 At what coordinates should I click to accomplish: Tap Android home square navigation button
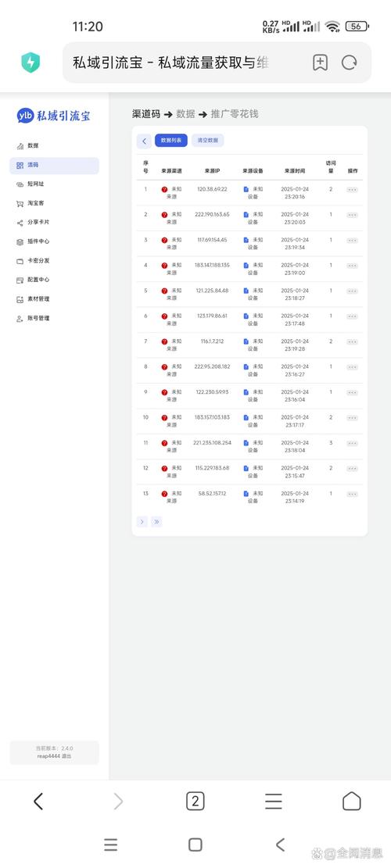click(x=195, y=845)
